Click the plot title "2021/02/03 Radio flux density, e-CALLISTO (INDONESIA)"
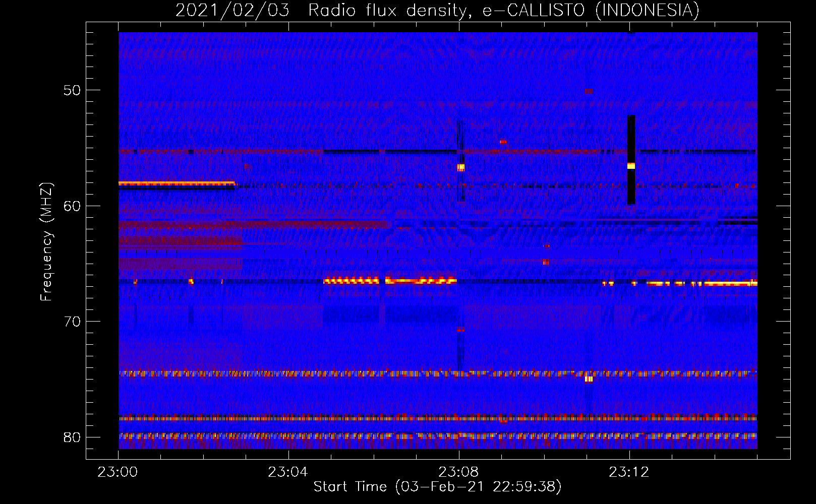Screen dimensions: 816x504 [437, 10]
